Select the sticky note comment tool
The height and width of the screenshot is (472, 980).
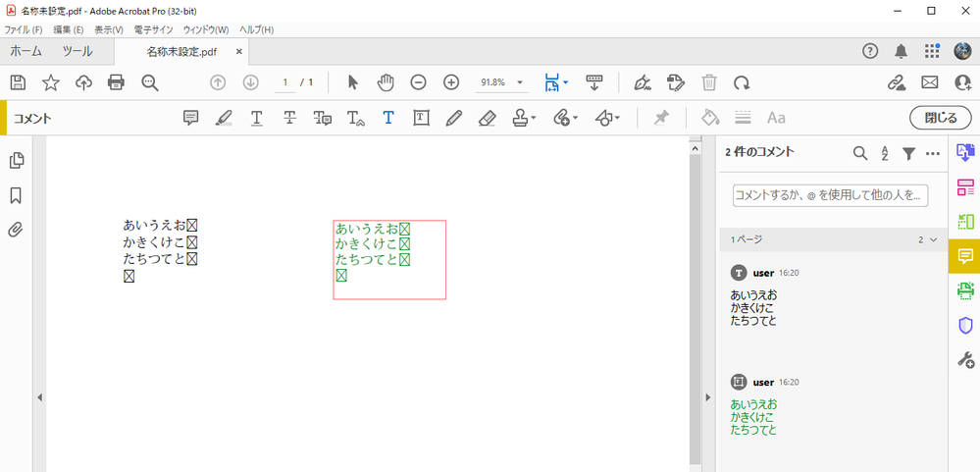(x=191, y=118)
